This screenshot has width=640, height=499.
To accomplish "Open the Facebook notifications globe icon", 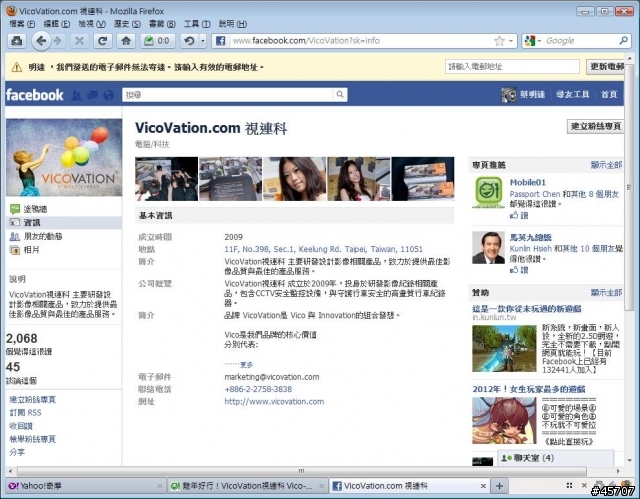I will click(109, 95).
